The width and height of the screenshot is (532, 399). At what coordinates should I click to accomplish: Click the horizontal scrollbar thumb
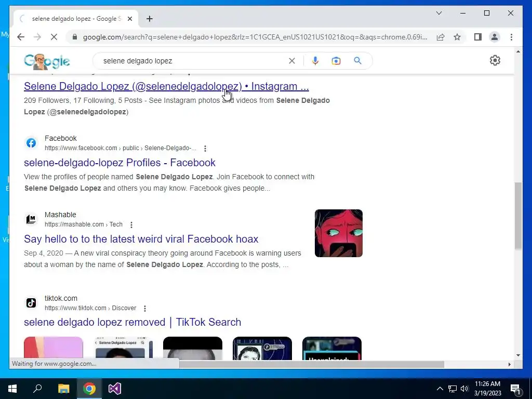(x=312, y=364)
